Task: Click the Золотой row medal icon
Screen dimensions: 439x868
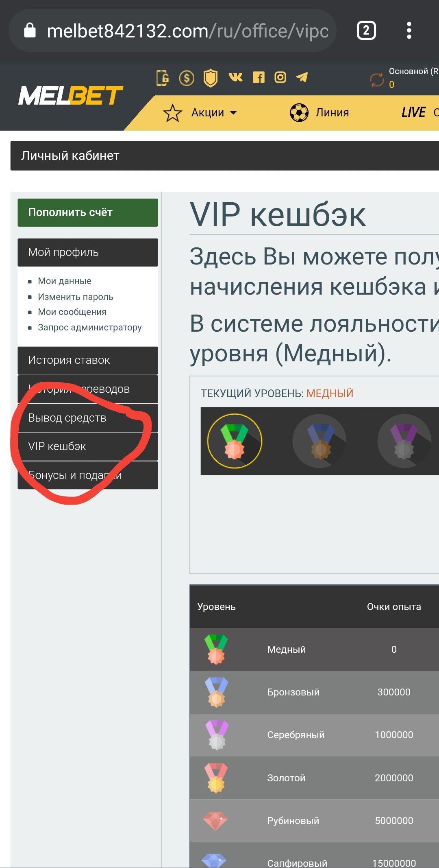Action: (216, 778)
